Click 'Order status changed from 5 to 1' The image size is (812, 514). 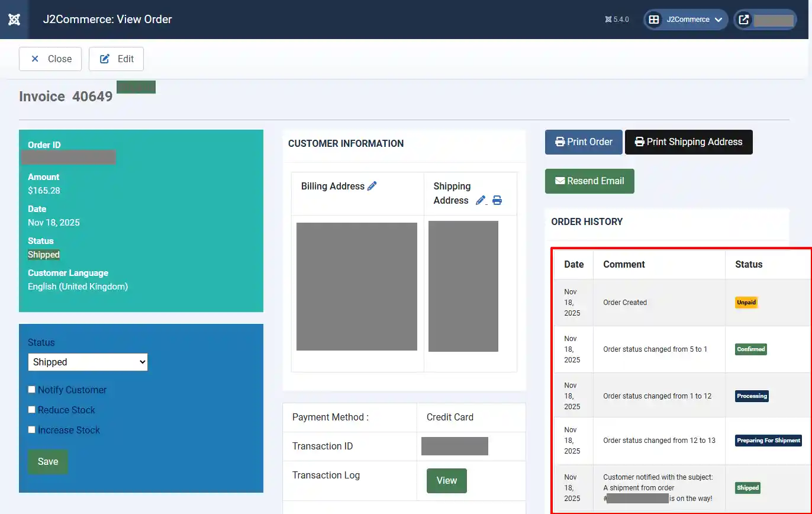pyautogui.click(x=655, y=349)
